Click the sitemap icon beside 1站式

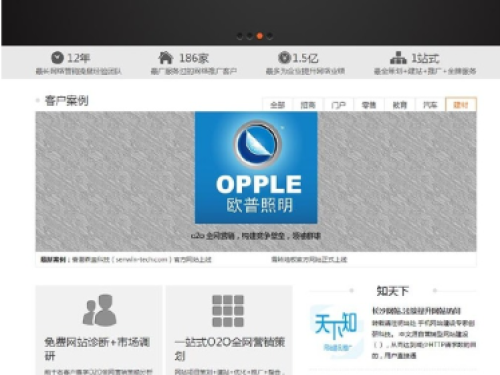[x=398, y=58]
